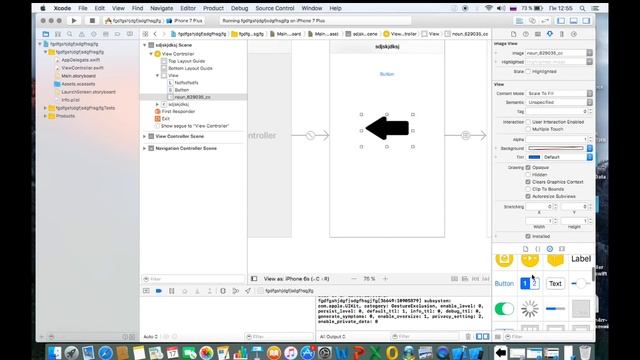Open the Issue navigator warning icon

coord(82,34)
